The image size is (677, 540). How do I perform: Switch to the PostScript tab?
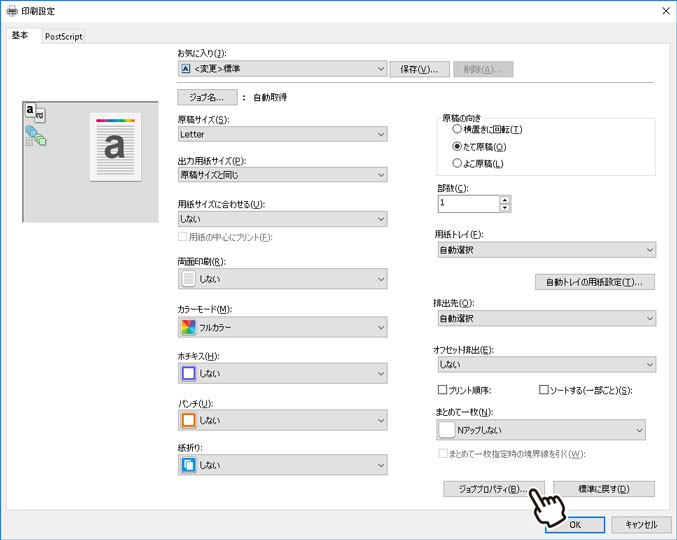(63, 36)
